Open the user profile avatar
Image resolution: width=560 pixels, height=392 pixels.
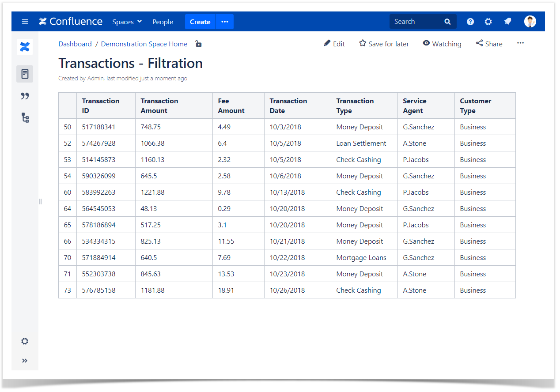pos(530,22)
